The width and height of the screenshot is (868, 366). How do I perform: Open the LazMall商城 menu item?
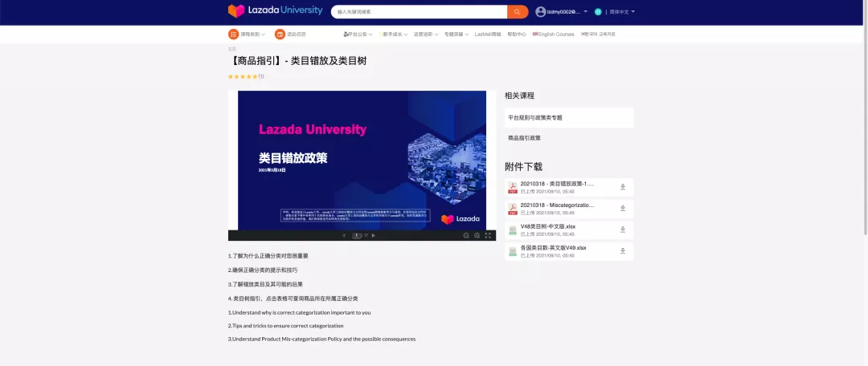(x=488, y=35)
